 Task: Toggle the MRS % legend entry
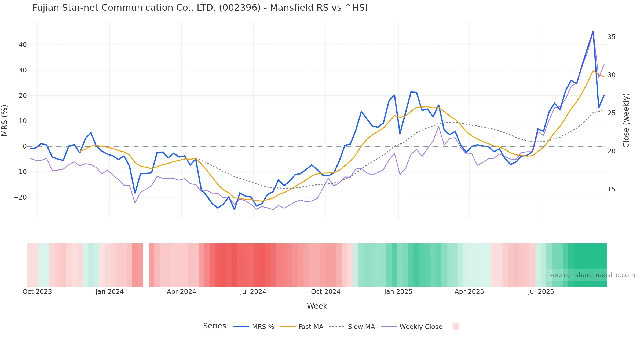[x=254, y=327]
